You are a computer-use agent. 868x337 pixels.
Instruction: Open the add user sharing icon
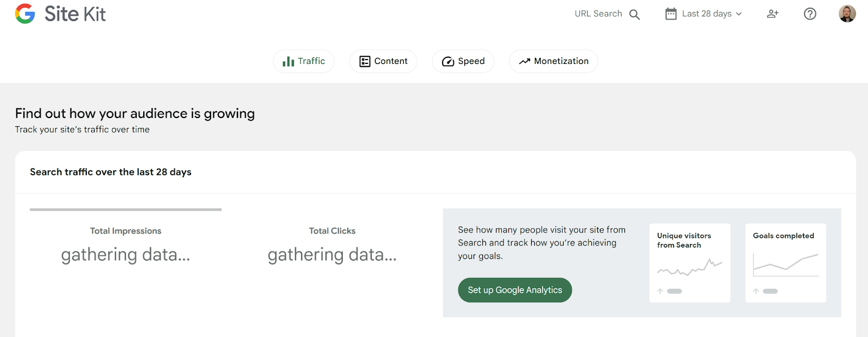click(x=773, y=14)
